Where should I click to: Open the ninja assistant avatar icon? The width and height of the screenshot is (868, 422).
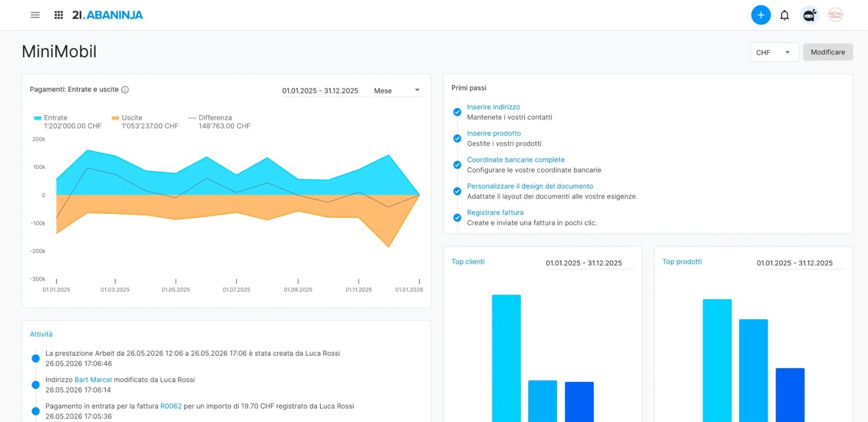pyautogui.click(x=809, y=15)
